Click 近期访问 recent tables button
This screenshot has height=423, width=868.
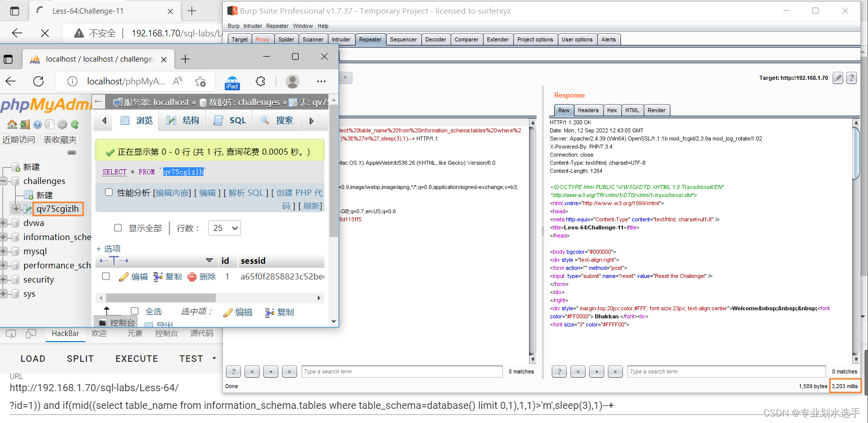point(19,139)
